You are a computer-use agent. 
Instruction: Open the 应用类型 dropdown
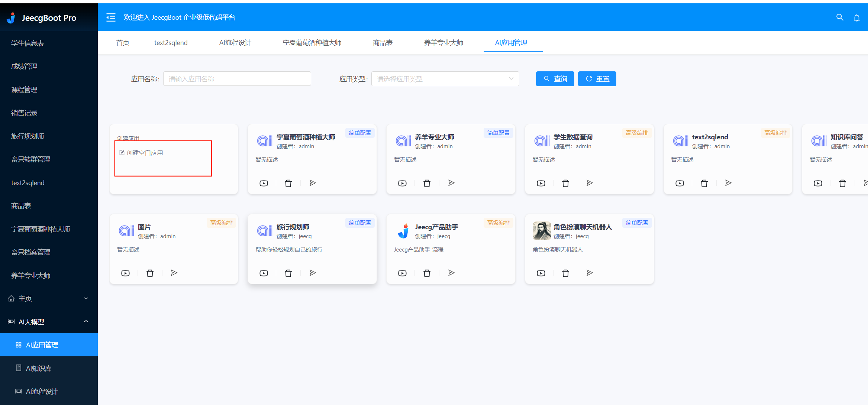(x=445, y=79)
